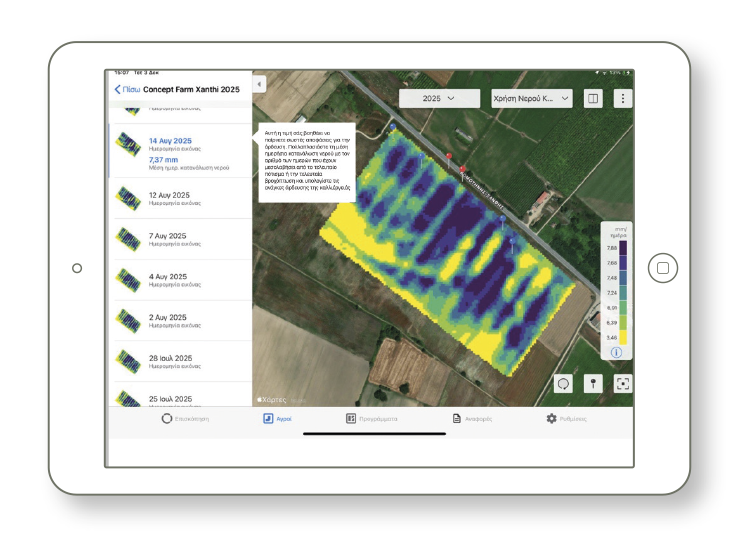Collapse the image date sidebar

pos(259,85)
